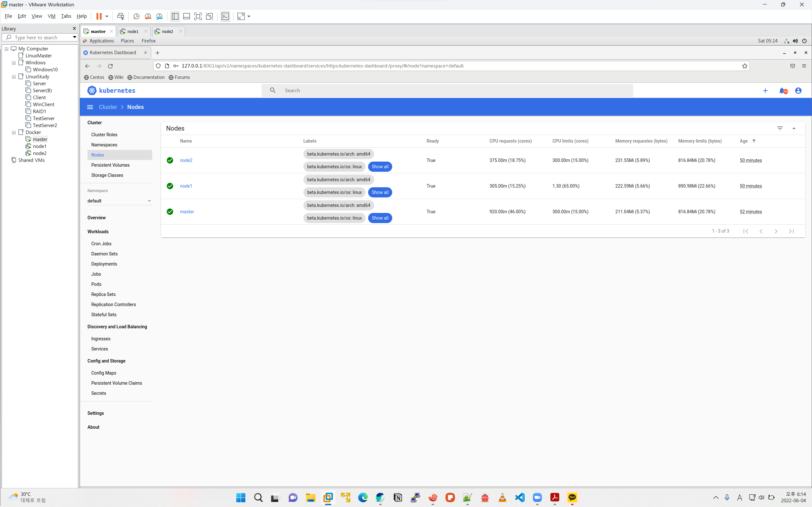The image size is (812, 507).
Task: Click the Kubernetes notifications bell icon
Action: pos(782,91)
